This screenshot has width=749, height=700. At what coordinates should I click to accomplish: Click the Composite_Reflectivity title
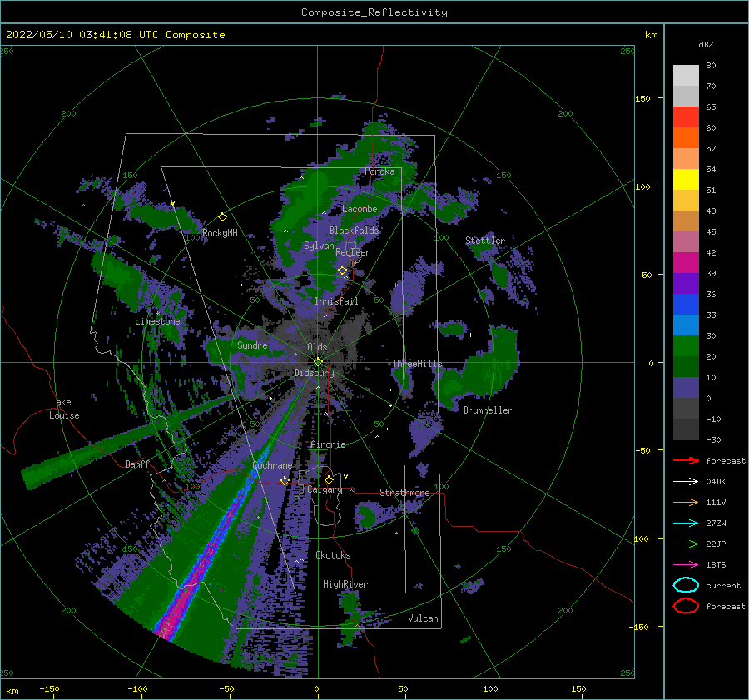pos(374,12)
